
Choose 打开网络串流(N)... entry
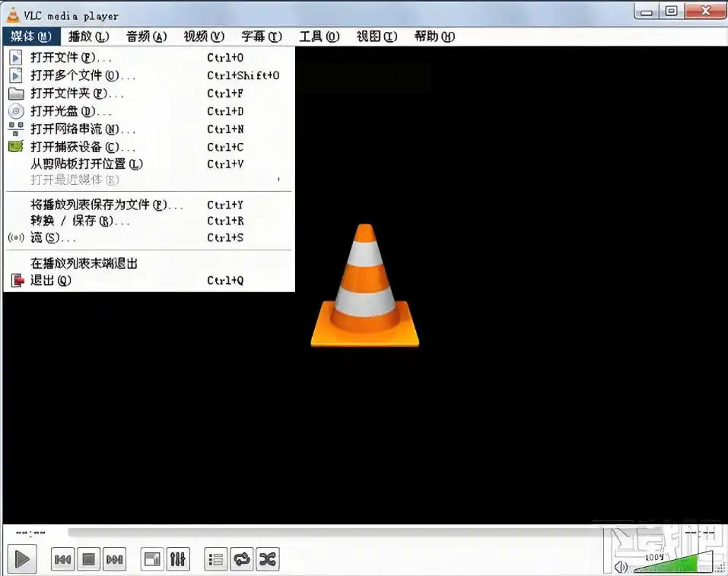149,129
